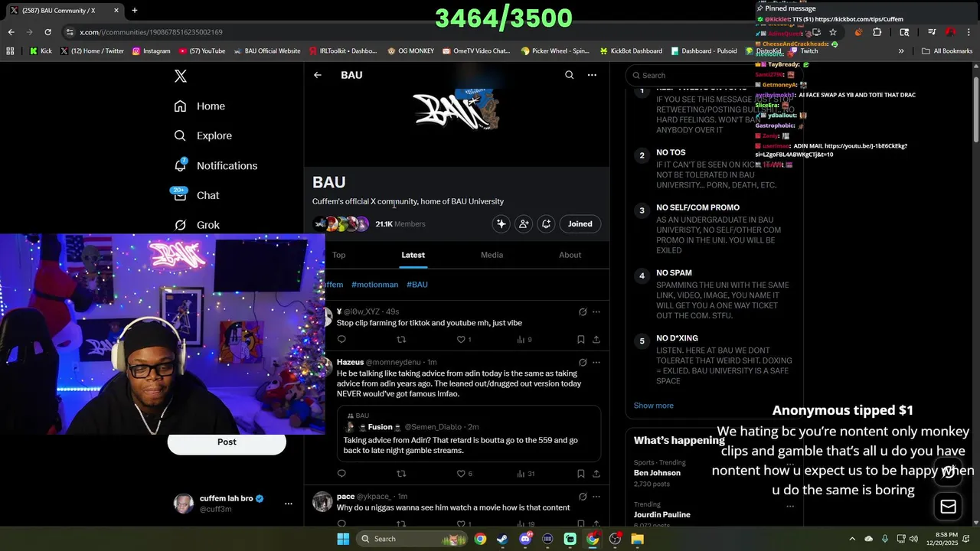Click the Post button
The width and height of the screenshot is (980, 551).
pos(227,442)
